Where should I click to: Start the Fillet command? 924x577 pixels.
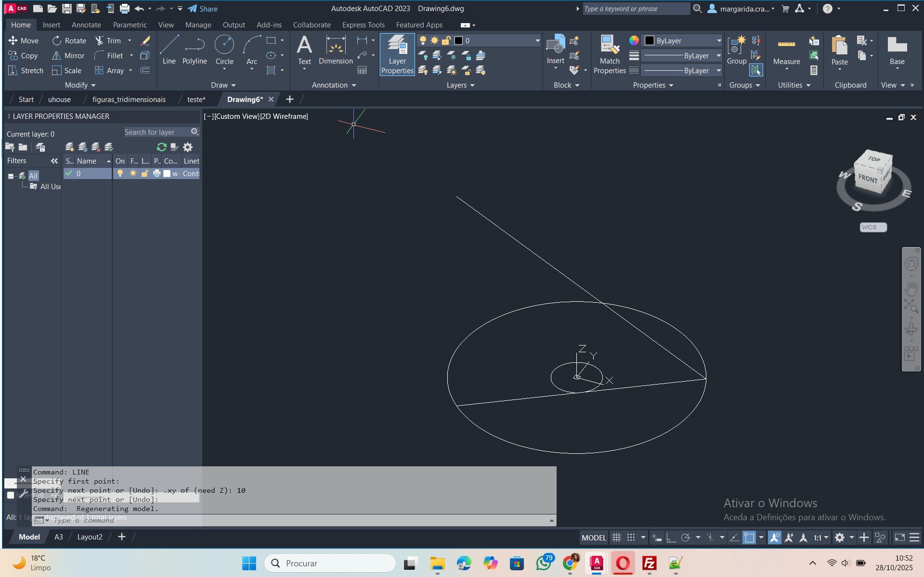(109, 55)
